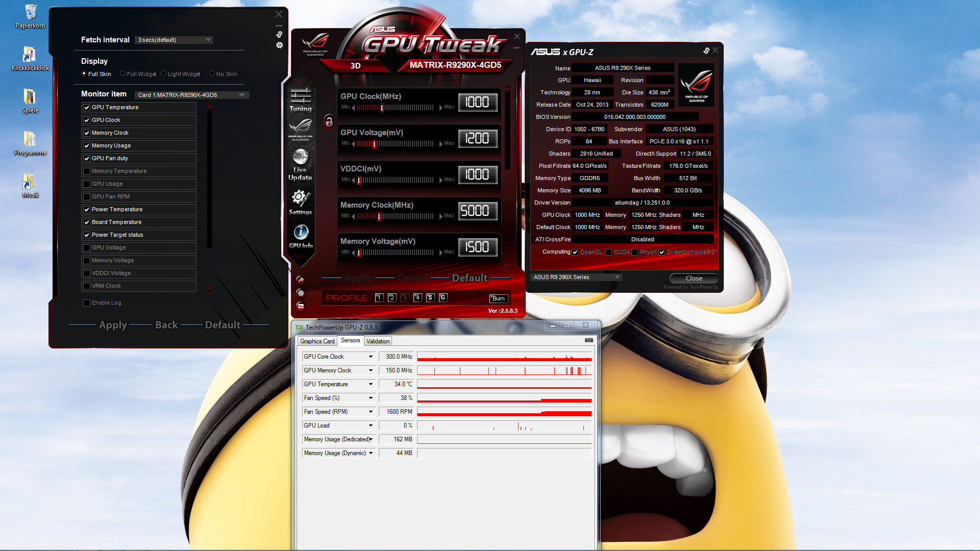The height and width of the screenshot is (551, 980).
Task: Select profile slot 3
Action: 405,298
